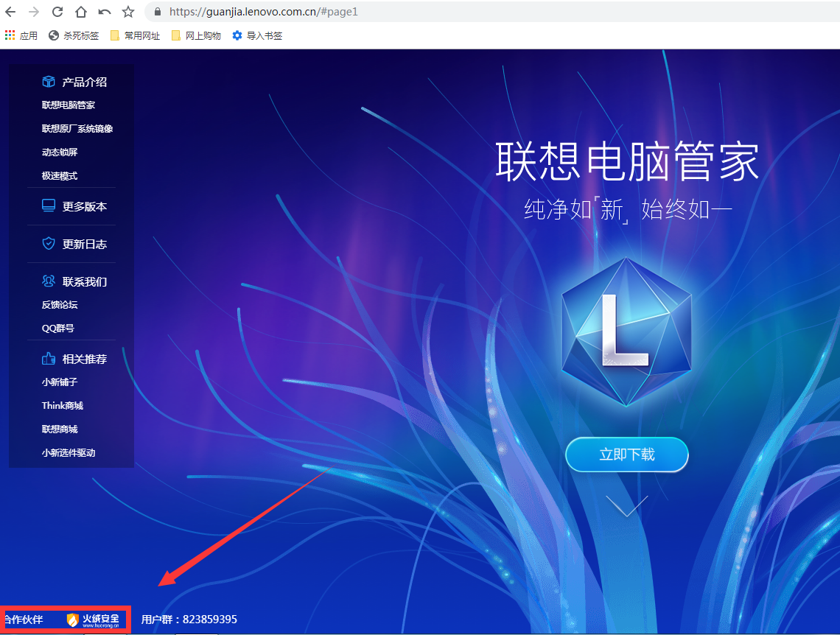840x635 pixels.
Task: Click the thumbs-up icon by 相关推荐
Action: click(49, 359)
